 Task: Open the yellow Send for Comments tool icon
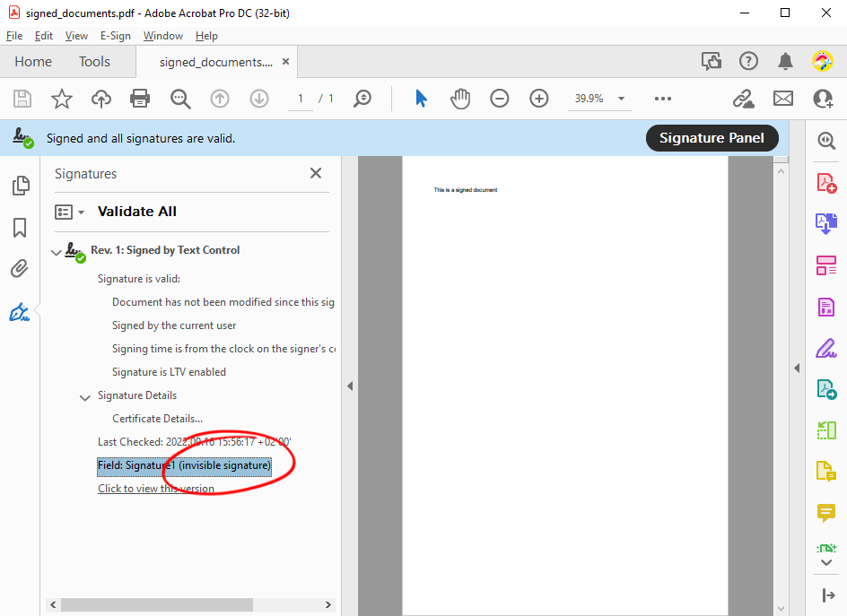pyautogui.click(x=826, y=472)
